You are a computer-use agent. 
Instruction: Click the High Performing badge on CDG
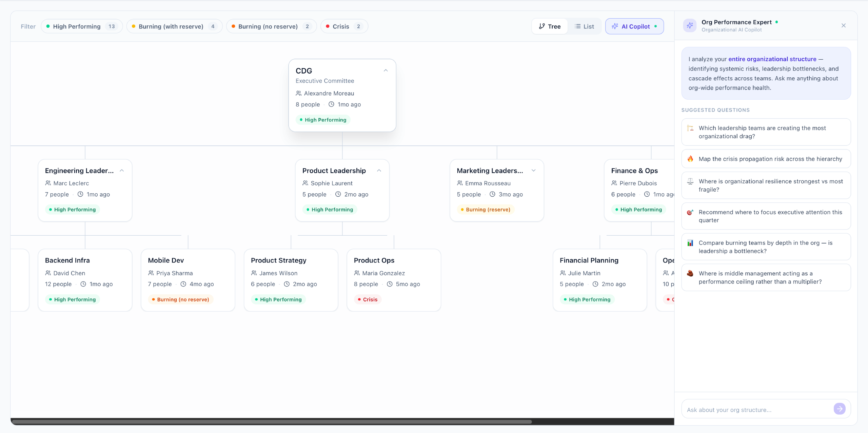pos(323,120)
